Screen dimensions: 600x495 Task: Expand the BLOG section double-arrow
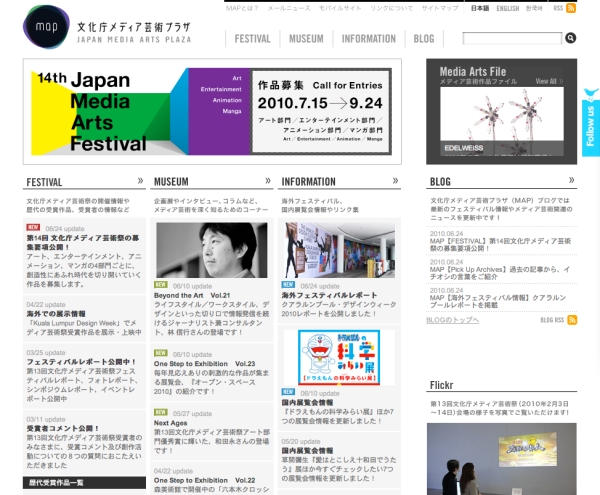click(570, 181)
